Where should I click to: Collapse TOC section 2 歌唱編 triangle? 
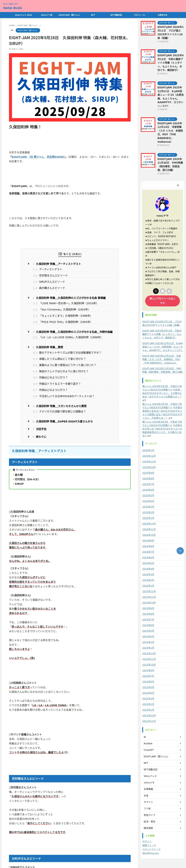click(x=29, y=298)
